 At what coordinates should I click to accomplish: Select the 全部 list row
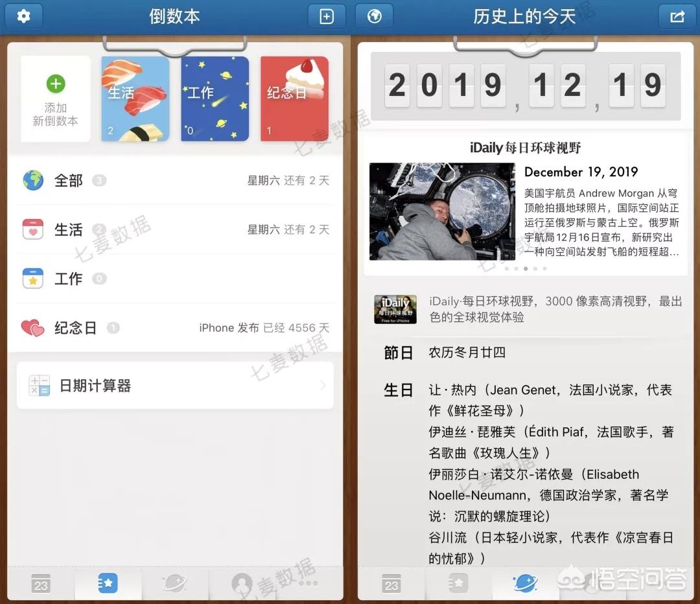tap(175, 180)
